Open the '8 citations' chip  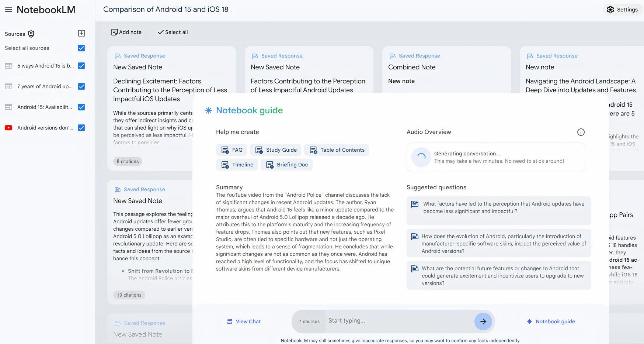128,161
